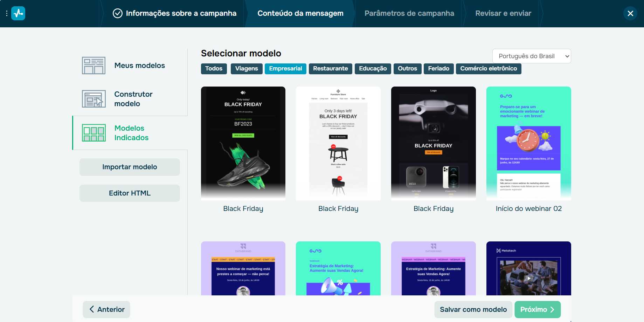Viewport: 644px width, 322px height.
Task: Select the Black Friday drone template
Action: tap(434, 143)
